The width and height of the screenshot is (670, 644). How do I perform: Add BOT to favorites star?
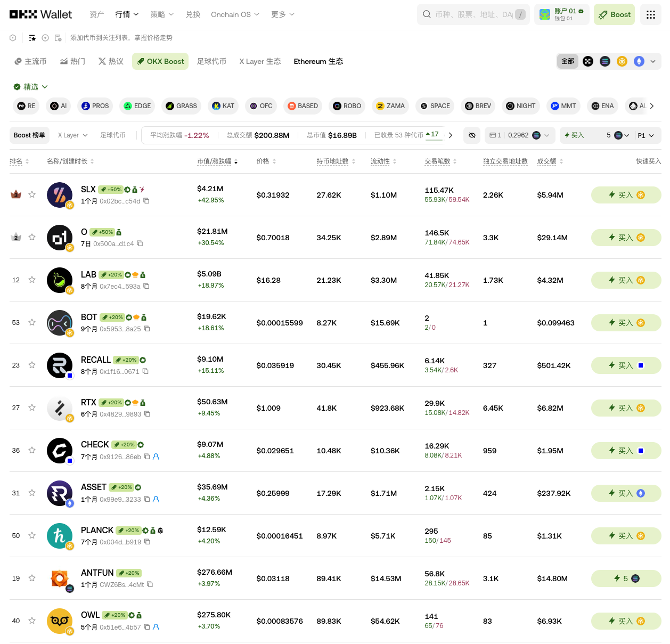coord(32,322)
